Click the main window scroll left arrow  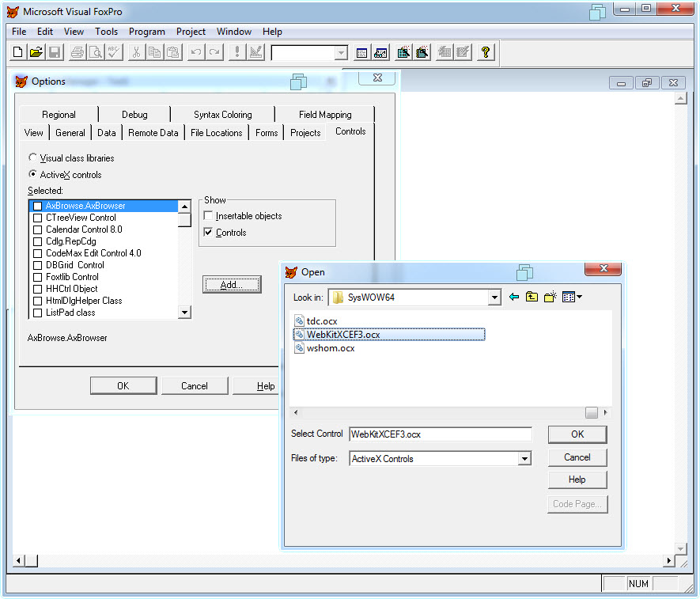click(x=18, y=560)
